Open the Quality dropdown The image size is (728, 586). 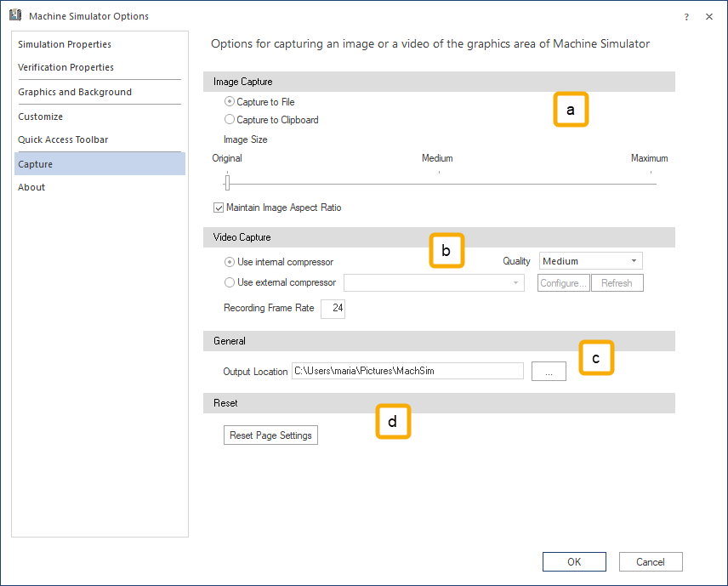coord(591,261)
